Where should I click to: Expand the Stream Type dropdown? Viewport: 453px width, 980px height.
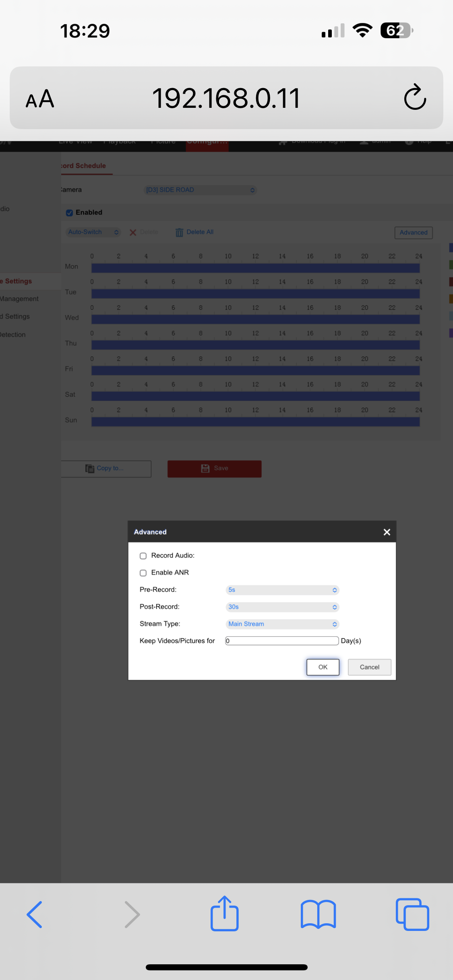click(282, 624)
